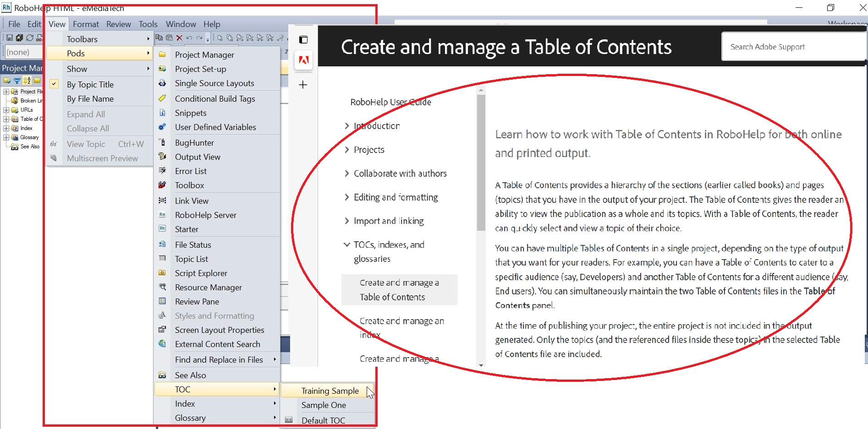Click the help sidebar vertical scrollbar thumb

[481, 163]
